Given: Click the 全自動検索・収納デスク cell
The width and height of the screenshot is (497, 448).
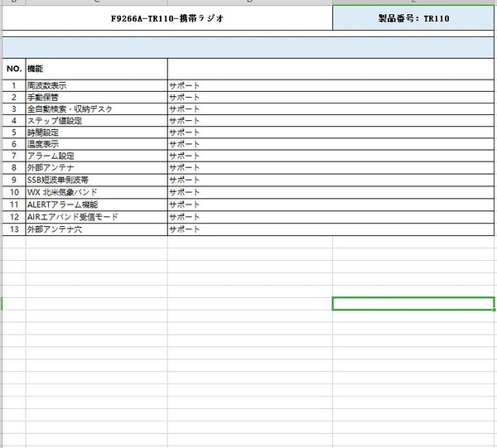Looking at the screenshot, I should (x=96, y=109).
